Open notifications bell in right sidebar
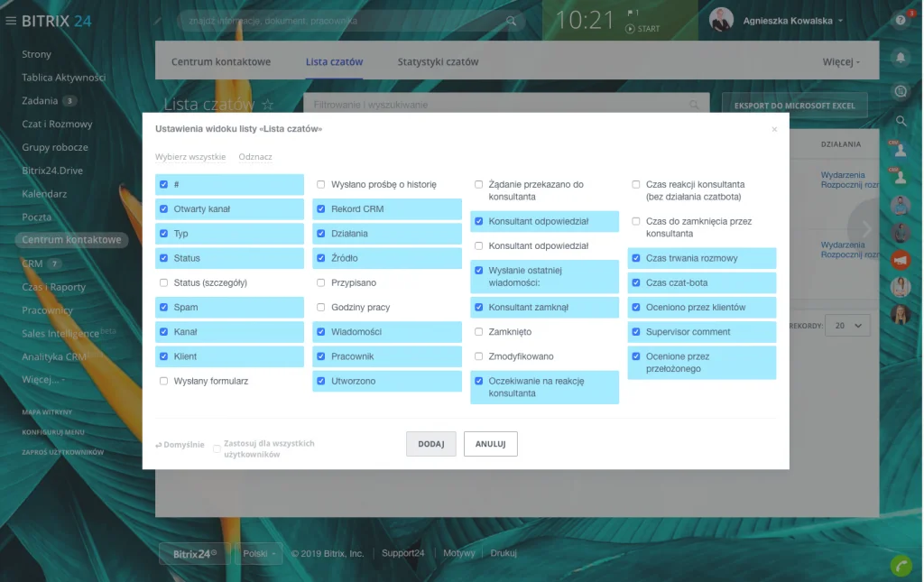Screen dimensions: 924x582 pyautogui.click(x=900, y=58)
